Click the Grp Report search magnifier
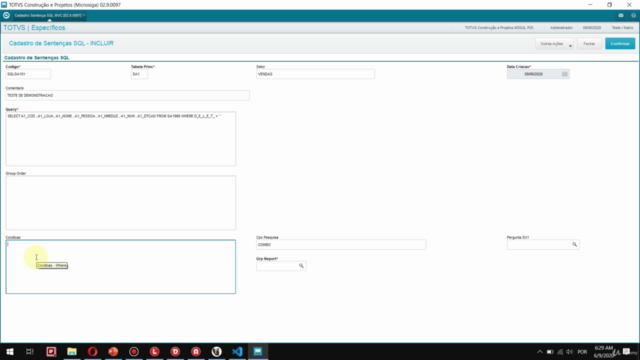Screen dimensions: 640x360 [301, 266]
